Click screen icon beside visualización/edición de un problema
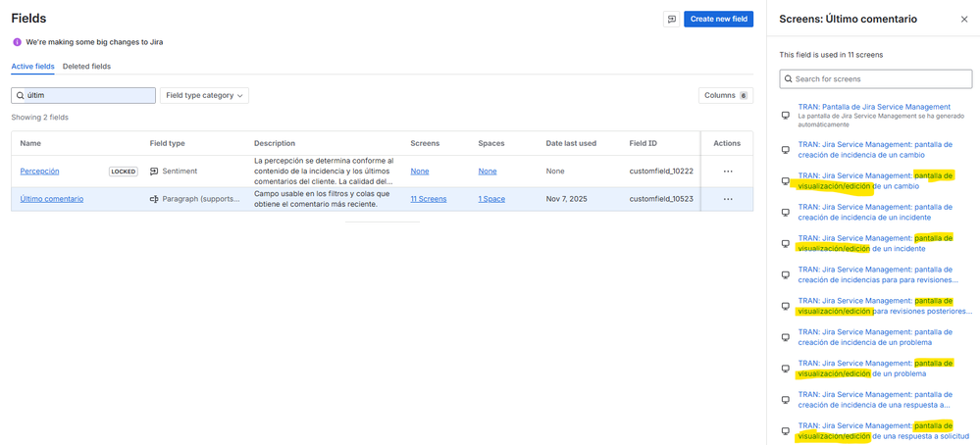Image resolution: width=980 pixels, height=445 pixels. coord(786,369)
